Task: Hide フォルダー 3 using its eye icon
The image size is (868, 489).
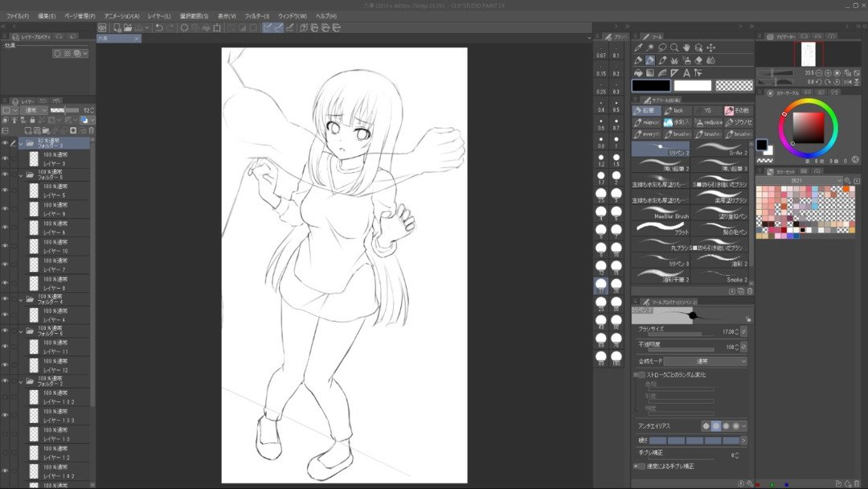Action: (x=5, y=143)
